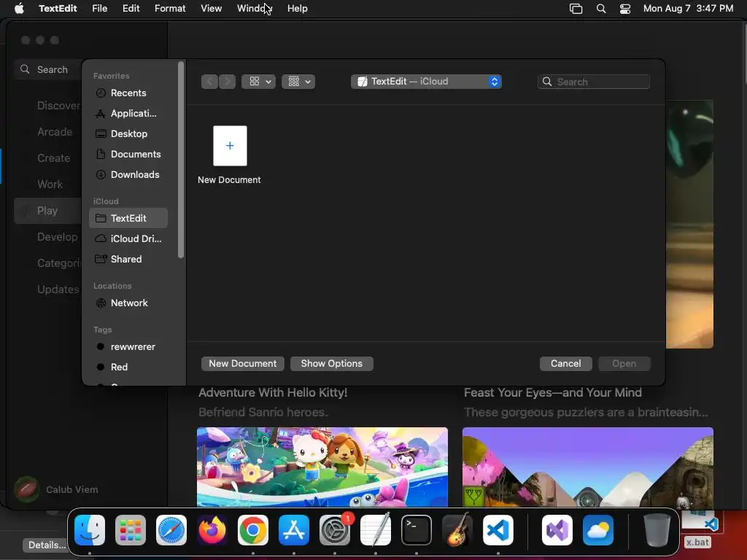Click the dialog sidebar scrollbar
Viewport: 747px width, 560px height.
(181, 160)
